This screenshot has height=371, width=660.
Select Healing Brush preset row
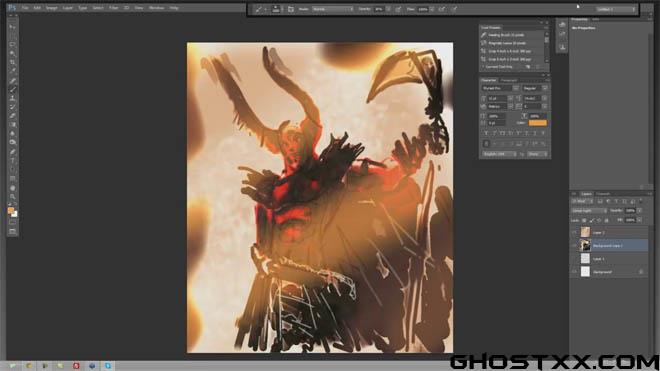(512, 35)
